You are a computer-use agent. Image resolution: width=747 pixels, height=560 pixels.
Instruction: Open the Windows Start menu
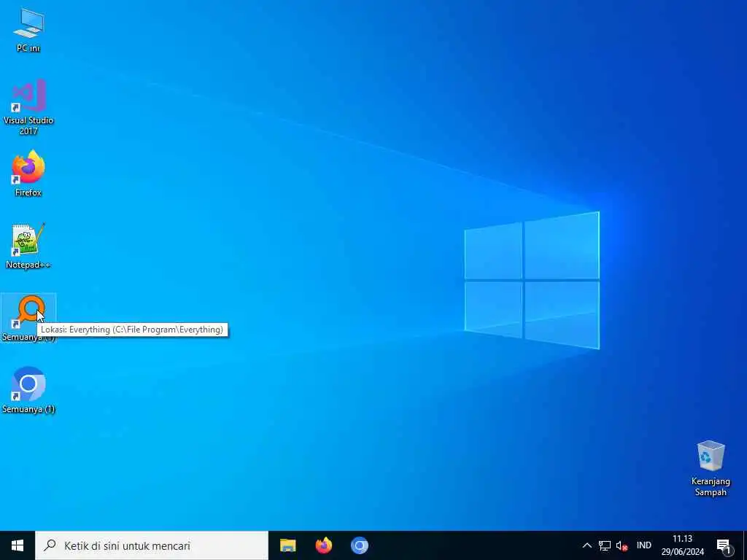pyautogui.click(x=18, y=545)
